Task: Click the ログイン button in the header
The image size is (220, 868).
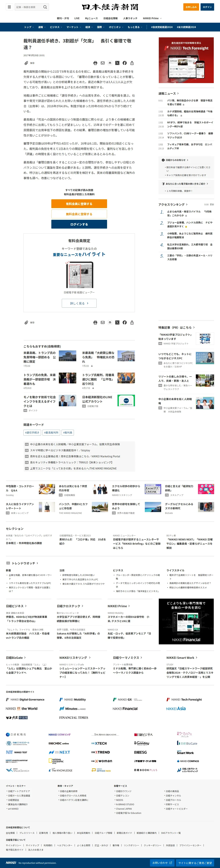Action: [x=207, y=7]
